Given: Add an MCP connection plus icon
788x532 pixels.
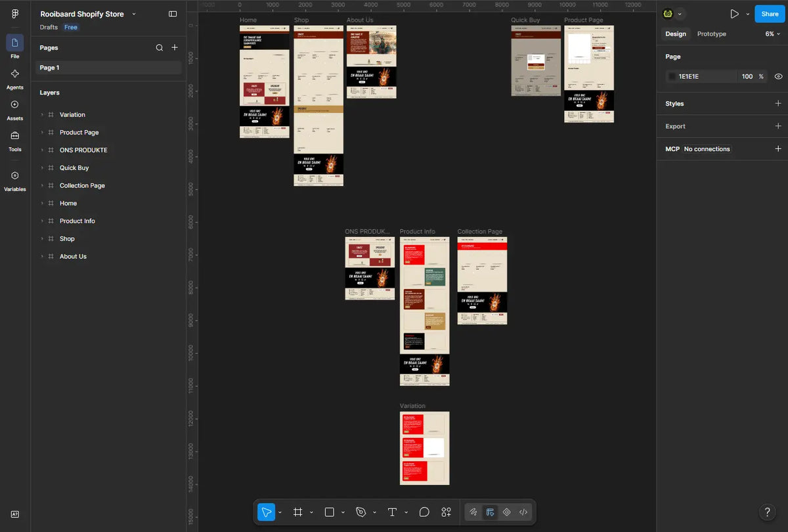Looking at the screenshot, I should coord(778,149).
